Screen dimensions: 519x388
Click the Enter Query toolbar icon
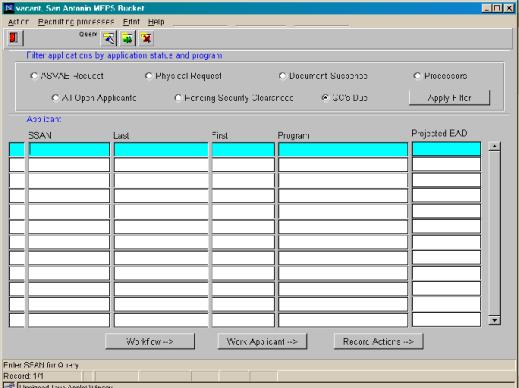(109, 38)
